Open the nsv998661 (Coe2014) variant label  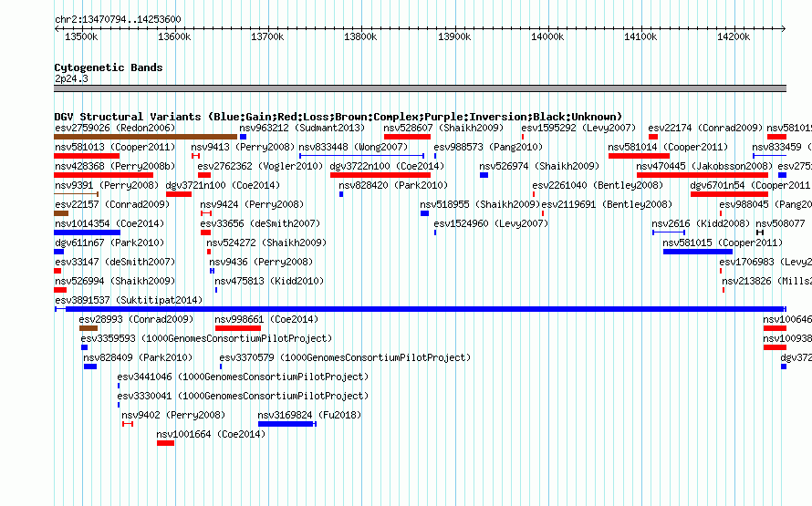click(266, 319)
